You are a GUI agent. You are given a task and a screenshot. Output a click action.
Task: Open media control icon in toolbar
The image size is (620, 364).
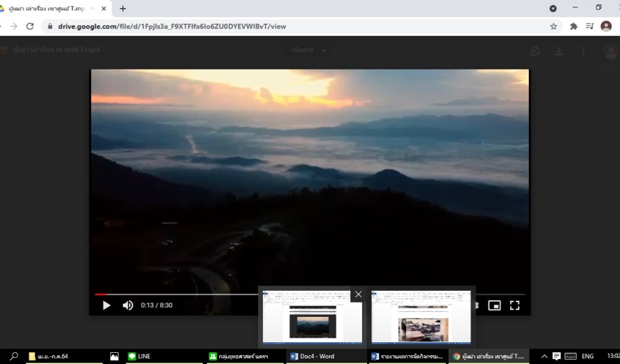click(590, 27)
